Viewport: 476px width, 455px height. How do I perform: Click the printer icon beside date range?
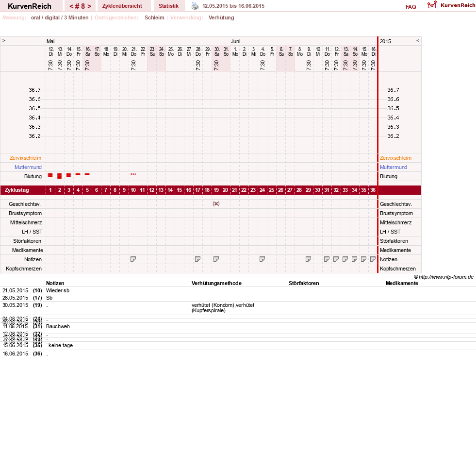[x=195, y=6]
